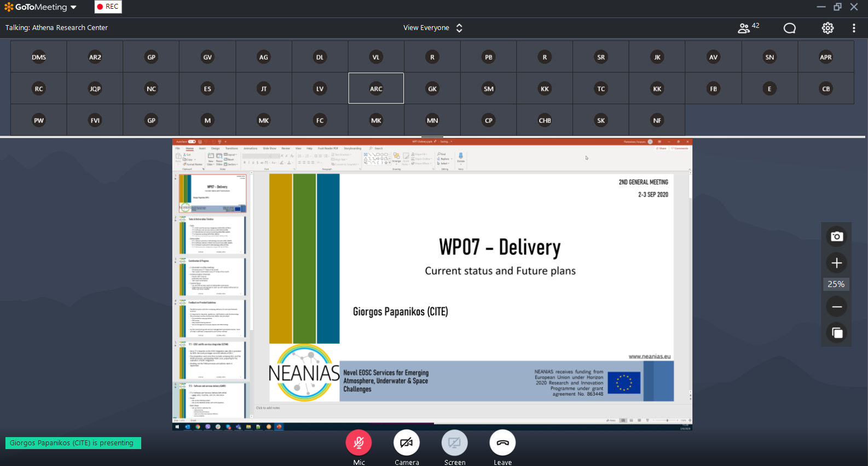The height and width of the screenshot is (466, 868).
Task: Select the AV participant tile
Action: coord(714,57)
